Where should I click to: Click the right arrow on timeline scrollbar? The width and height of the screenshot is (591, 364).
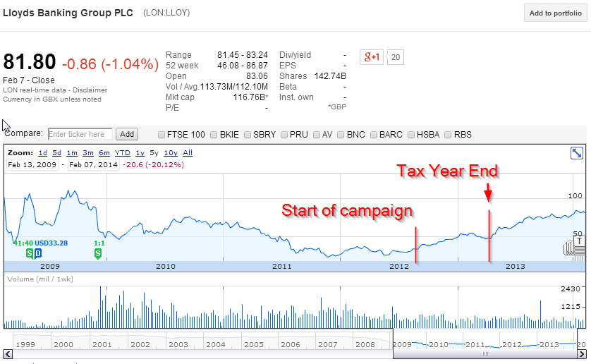583,354
